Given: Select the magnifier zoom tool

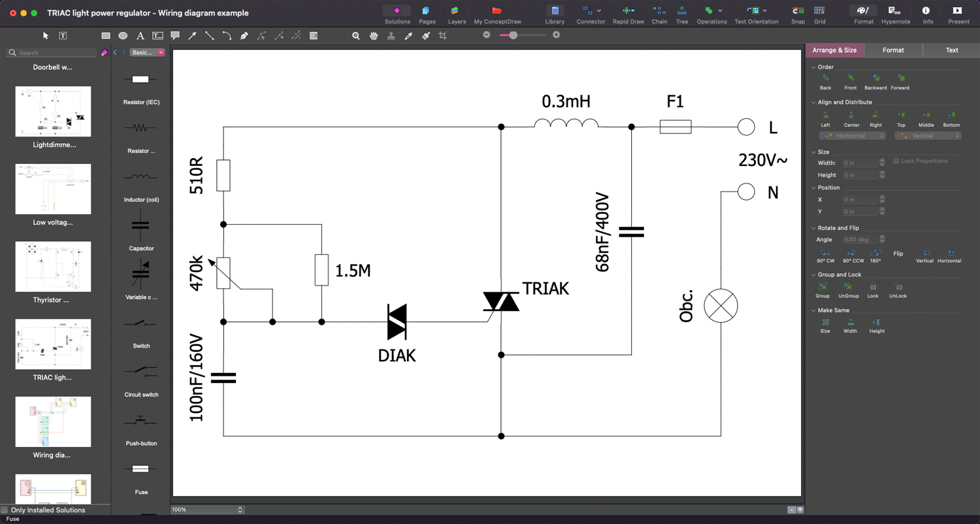Looking at the screenshot, I should pos(356,36).
